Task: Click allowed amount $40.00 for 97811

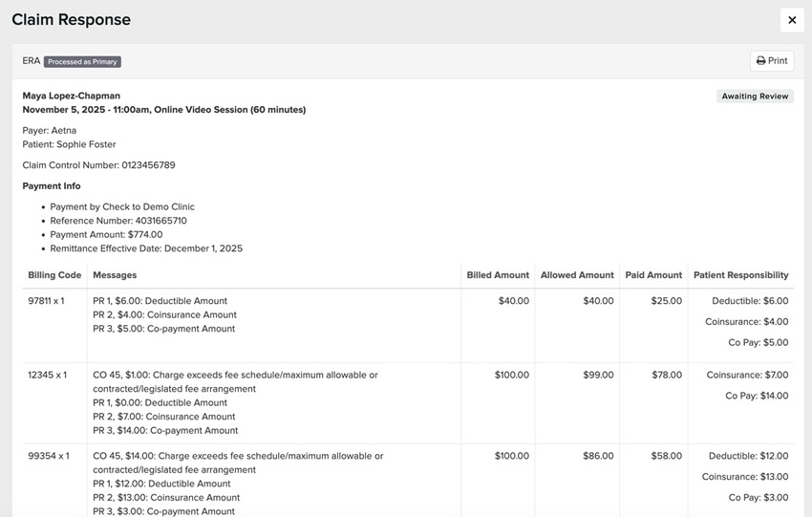Action: [598, 301]
